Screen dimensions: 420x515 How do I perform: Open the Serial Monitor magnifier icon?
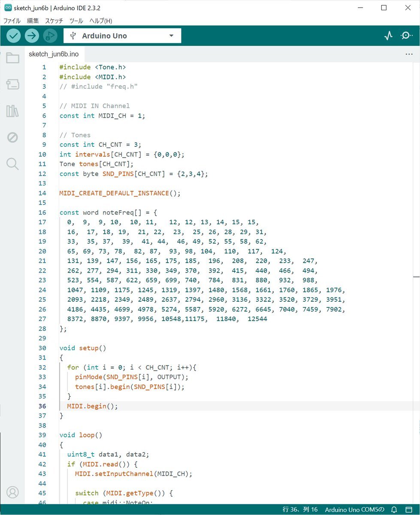(406, 36)
